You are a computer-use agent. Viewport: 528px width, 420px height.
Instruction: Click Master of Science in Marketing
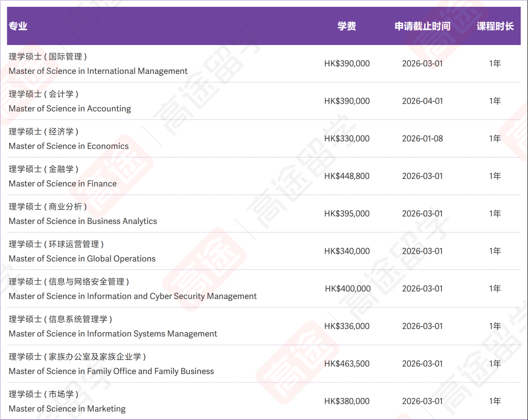pyautogui.click(x=67, y=409)
